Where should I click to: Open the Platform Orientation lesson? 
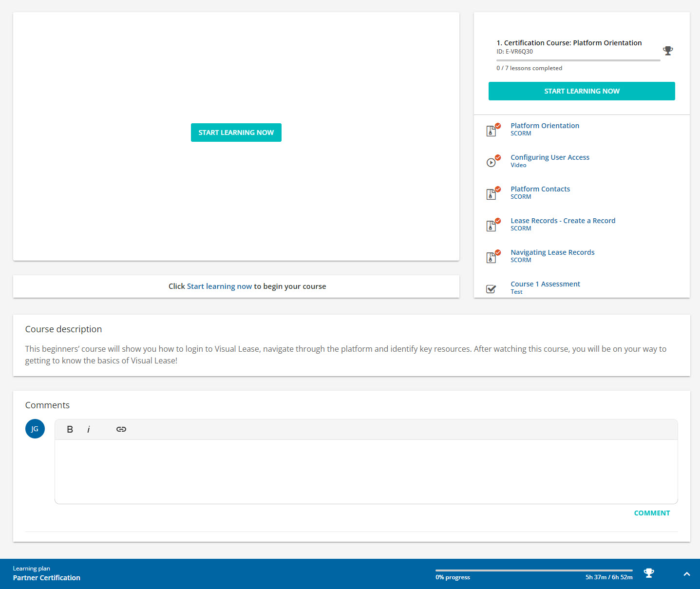click(x=545, y=126)
